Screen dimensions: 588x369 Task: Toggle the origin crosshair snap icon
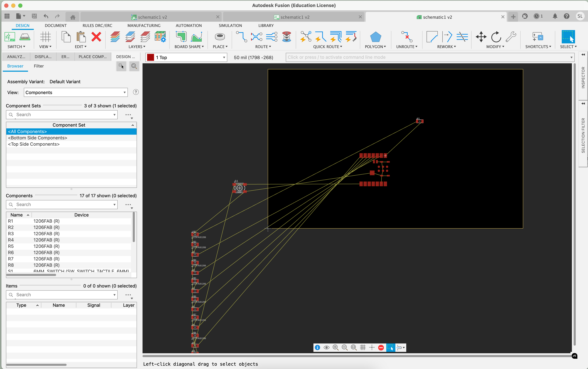pos(372,347)
